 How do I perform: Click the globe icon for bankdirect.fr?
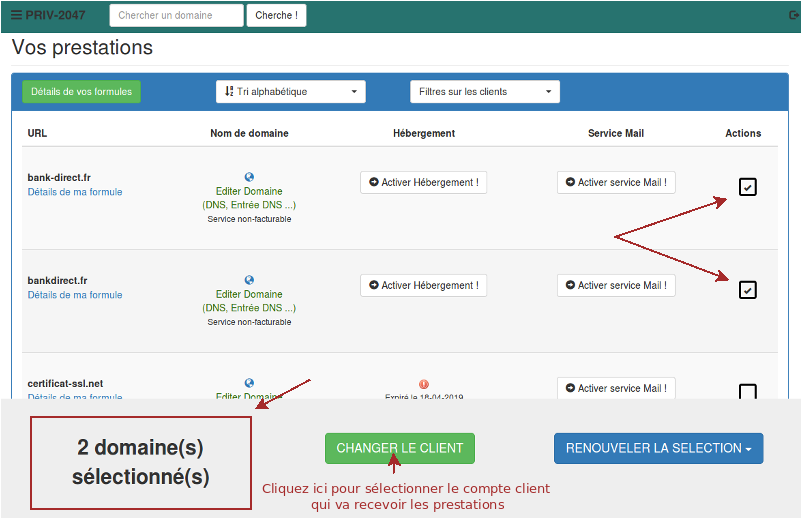tap(249, 280)
